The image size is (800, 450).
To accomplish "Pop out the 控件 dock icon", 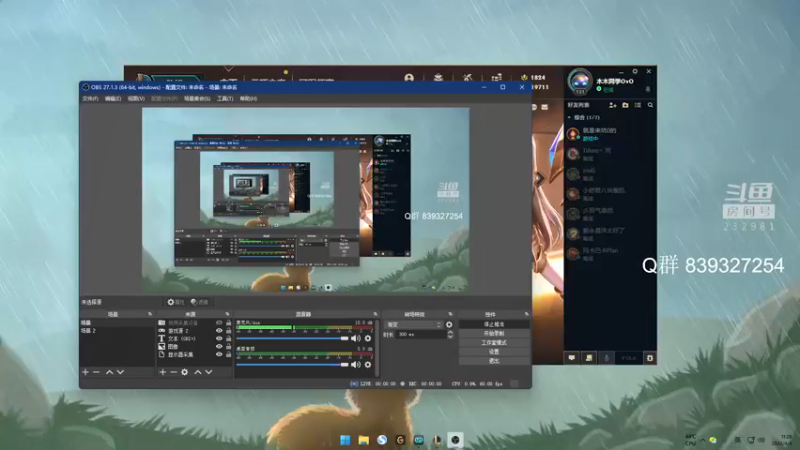I will point(526,314).
